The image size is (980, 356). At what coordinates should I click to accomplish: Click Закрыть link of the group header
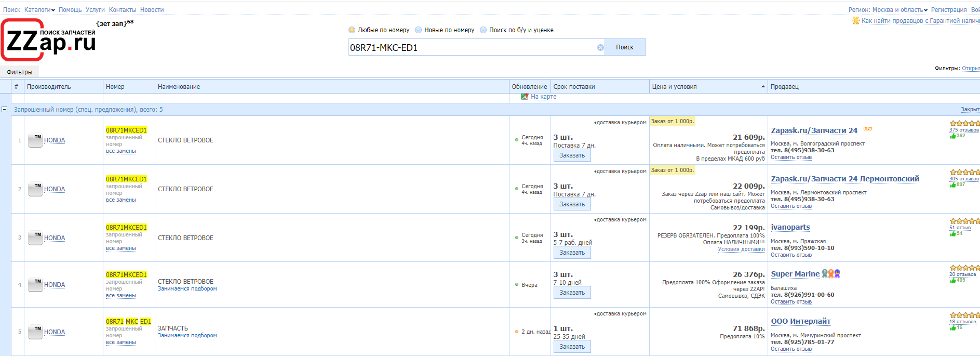970,110
